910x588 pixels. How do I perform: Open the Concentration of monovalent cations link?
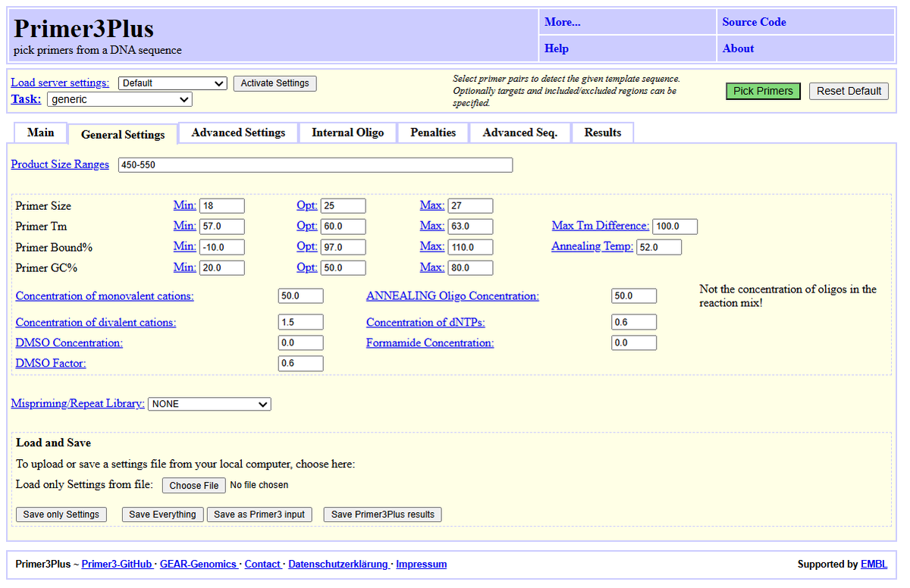pos(105,296)
